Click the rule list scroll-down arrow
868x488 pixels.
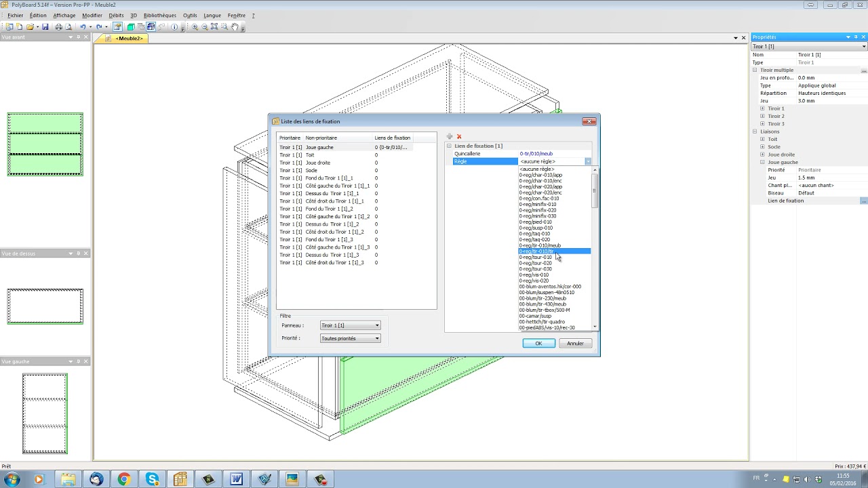[595, 327]
